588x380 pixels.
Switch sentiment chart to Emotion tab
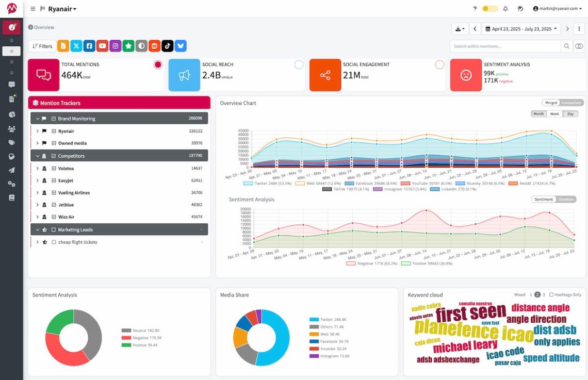pos(566,200)
